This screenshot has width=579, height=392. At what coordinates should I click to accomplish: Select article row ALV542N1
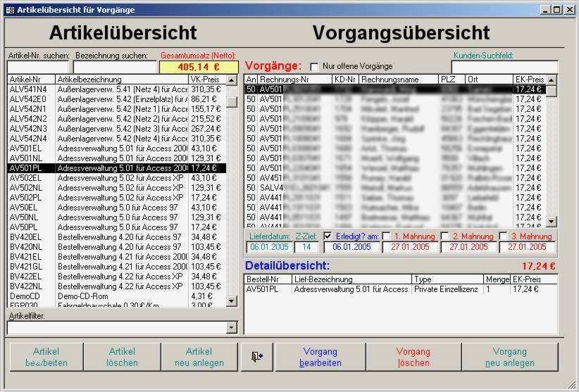click(x=117, y=109)
